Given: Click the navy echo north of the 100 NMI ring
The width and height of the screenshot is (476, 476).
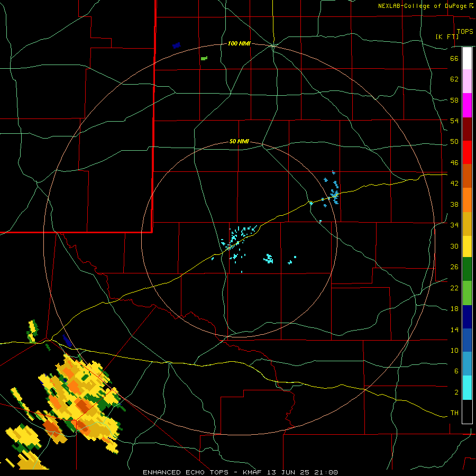Looking at the screenshot, I should 176,45.
